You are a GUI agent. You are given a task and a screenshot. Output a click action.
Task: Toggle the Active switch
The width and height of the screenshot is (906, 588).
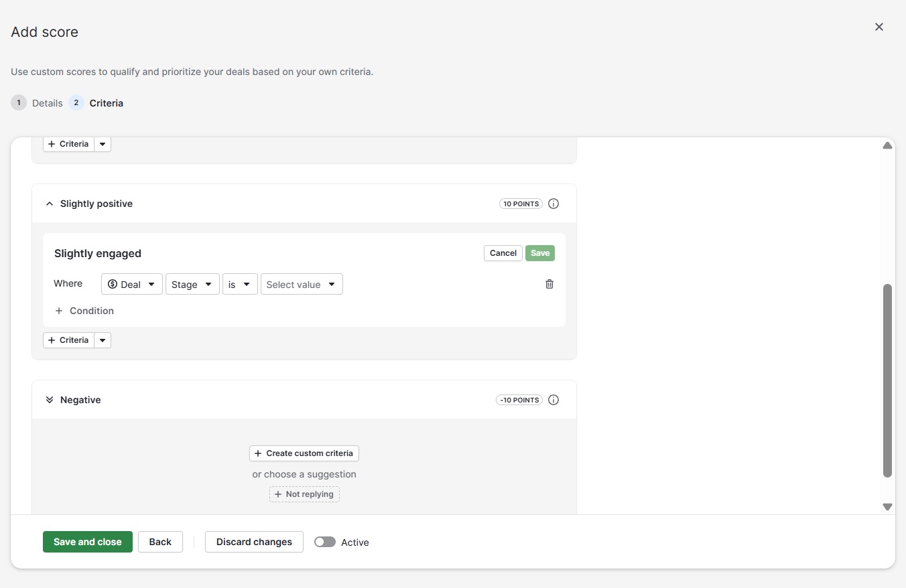[x=325, y=542]
